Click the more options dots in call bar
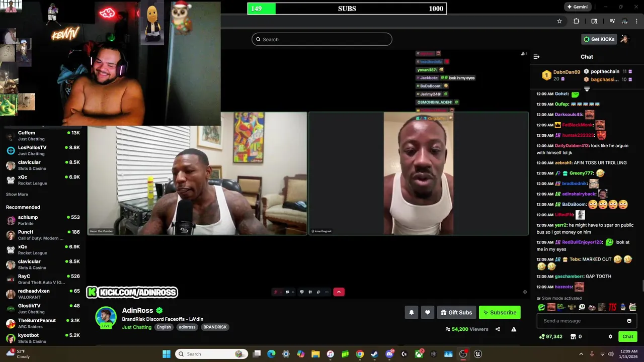This screenshot has width=644, height=362. (327, 292)
